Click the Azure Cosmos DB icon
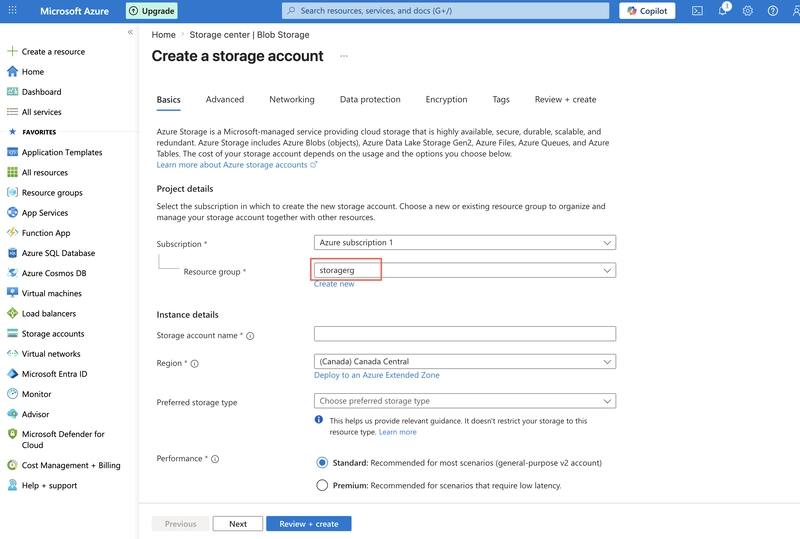Screen dimensions: 800x539 point(12,273)
